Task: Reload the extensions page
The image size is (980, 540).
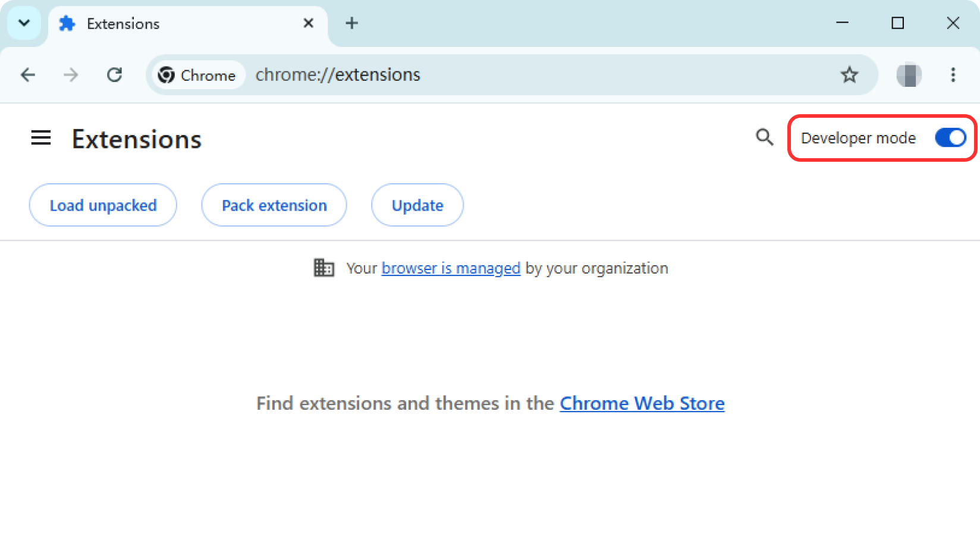Action: (115, 75)
